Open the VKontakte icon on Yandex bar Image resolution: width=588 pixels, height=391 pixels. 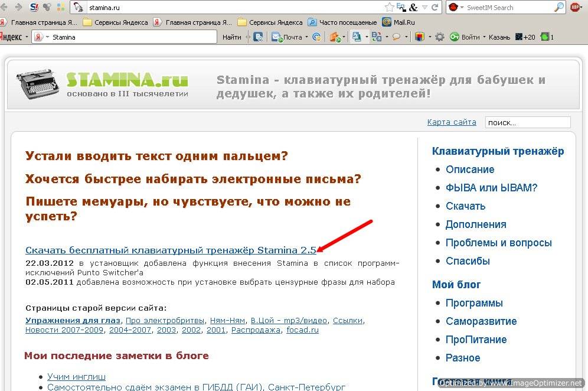pyautogui.click(x=258, y=37)
